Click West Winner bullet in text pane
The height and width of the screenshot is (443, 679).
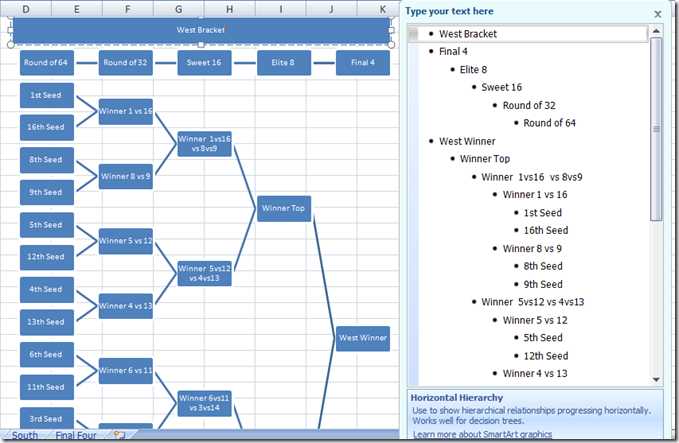click(x=467, y=142)
